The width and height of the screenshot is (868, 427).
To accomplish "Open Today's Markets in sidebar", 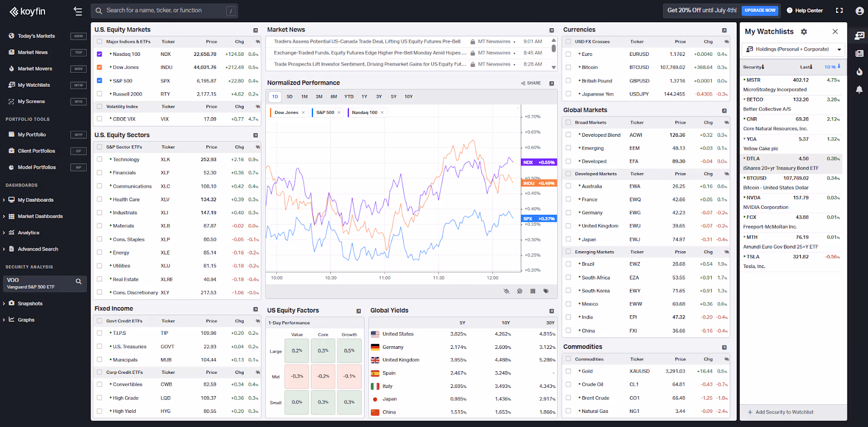I will coord(36,36).
